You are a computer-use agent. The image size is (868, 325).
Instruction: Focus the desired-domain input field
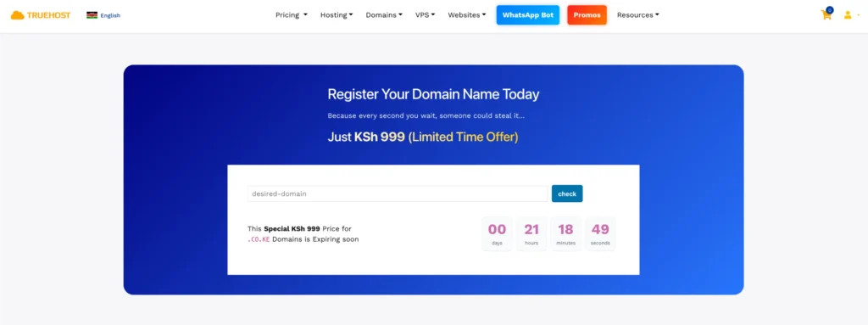[398, 193]
